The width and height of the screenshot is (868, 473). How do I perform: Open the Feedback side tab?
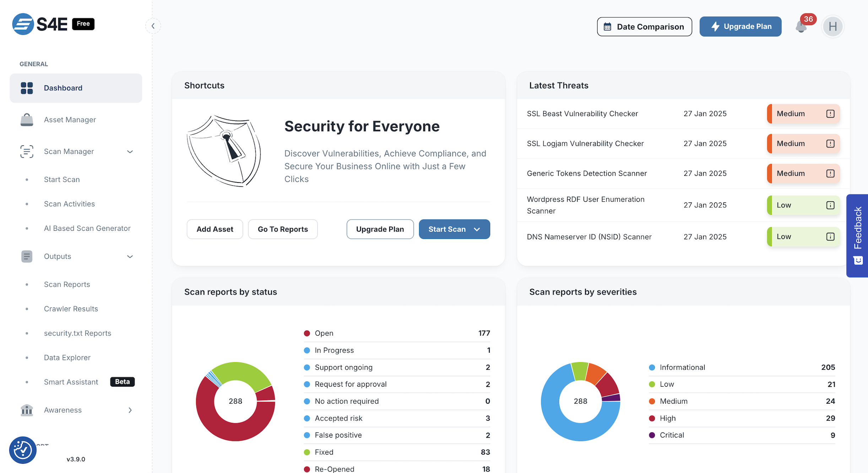857,235
